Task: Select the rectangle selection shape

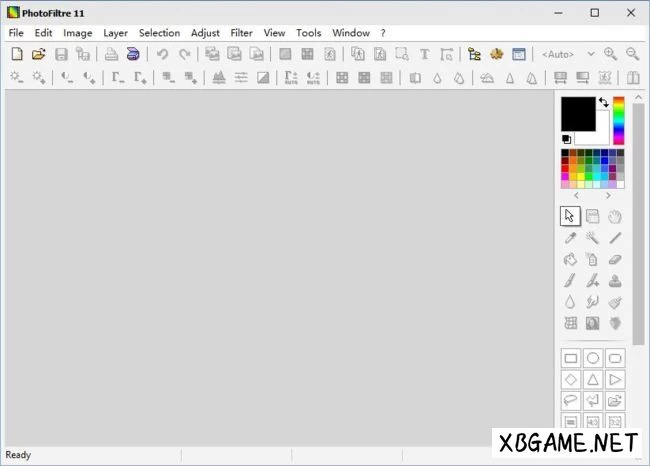Action: coord(570,358)
